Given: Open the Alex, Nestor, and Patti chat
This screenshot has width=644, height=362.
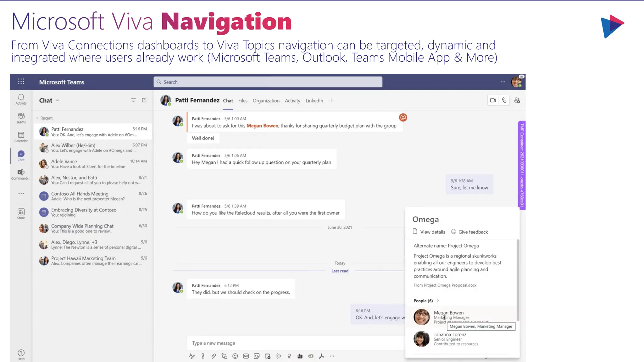Looking at the screenshot, I should tap(93, 180).
